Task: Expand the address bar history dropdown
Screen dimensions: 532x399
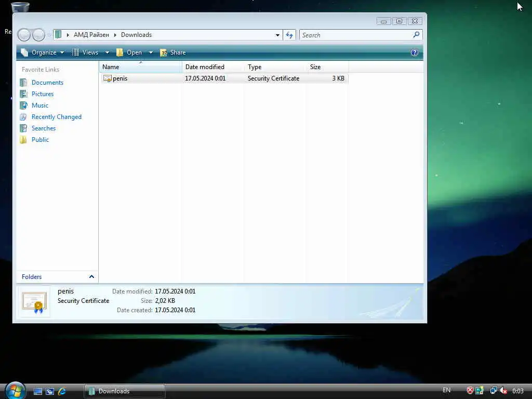Action: click(x=277, y=35)
